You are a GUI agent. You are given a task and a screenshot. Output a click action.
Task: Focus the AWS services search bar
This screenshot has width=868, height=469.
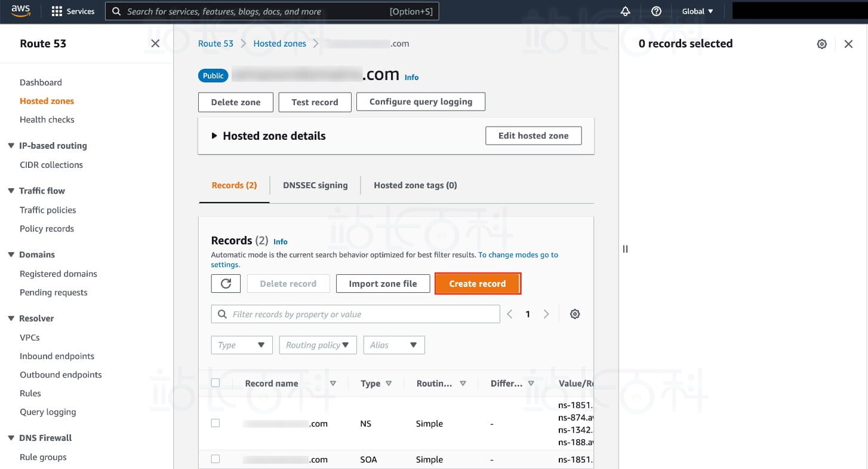pos(272,11)
